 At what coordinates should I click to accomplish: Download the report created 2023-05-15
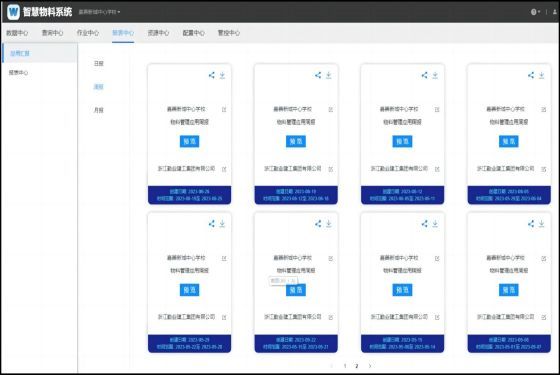(435, 224)
